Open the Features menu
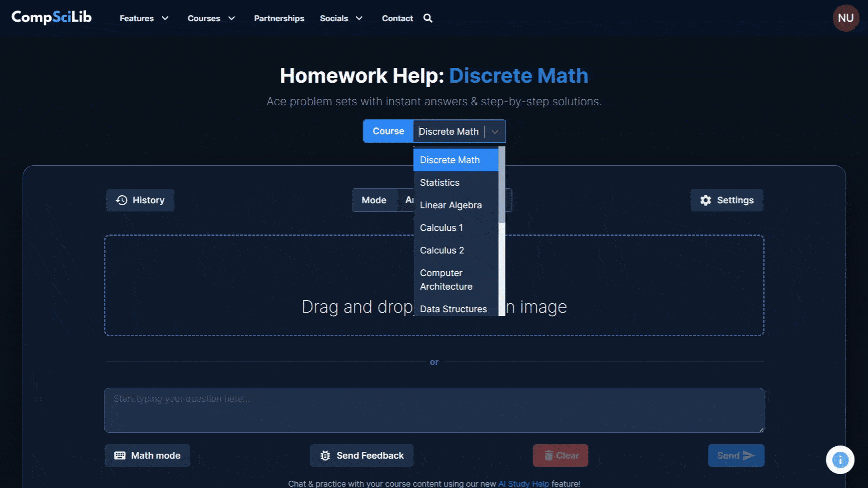This screenshot has height=488, width=868. [x=144, y=19]
